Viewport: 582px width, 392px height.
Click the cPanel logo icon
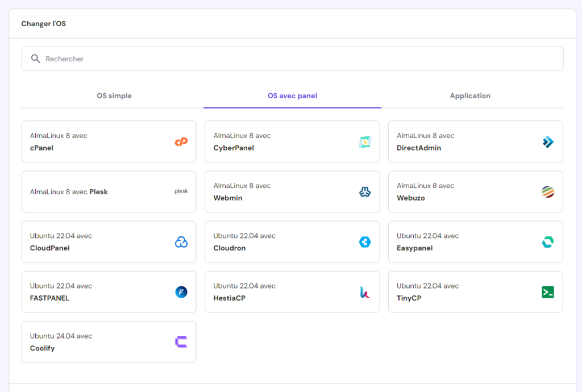coord(181,142)
